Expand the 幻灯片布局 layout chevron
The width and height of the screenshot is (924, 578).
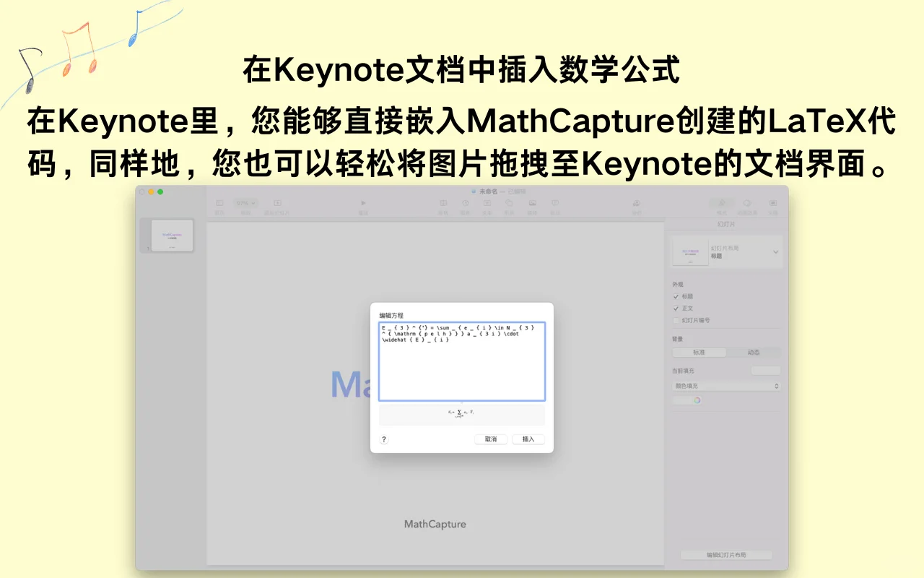tap(776, 251)
